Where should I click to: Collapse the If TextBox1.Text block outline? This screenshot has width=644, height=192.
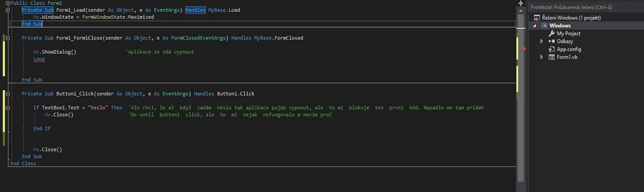(7, 107)
